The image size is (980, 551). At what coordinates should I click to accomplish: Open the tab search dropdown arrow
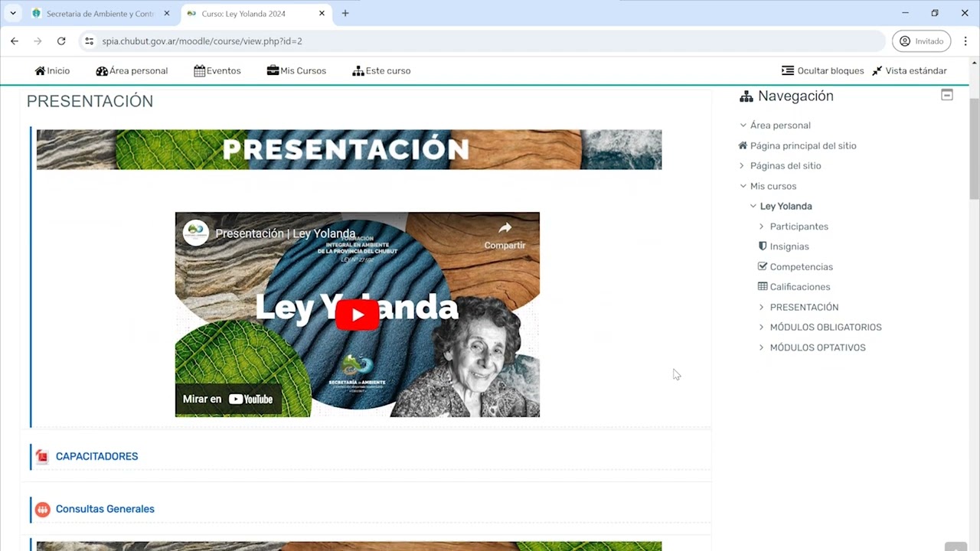pyautogui.click(x=13, y=13)
